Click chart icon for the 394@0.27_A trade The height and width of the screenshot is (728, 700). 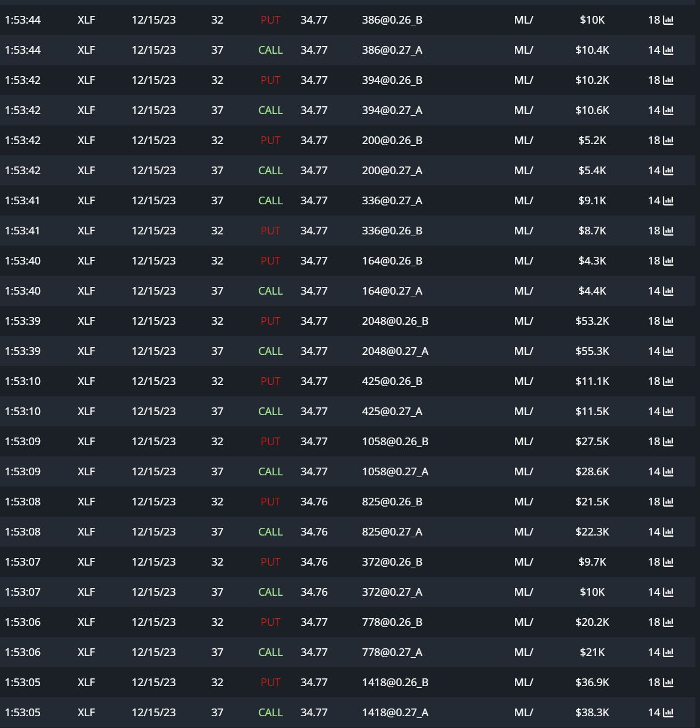click(x=668, y=110)
